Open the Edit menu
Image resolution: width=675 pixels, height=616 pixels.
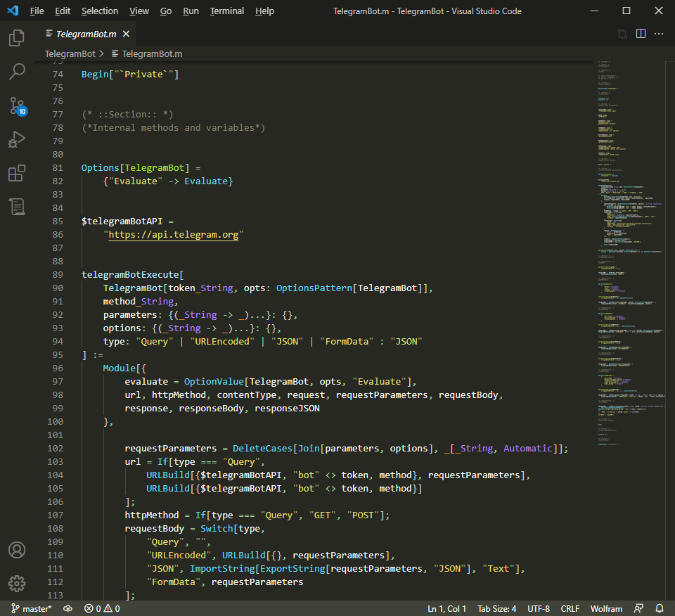coord(63,11)
